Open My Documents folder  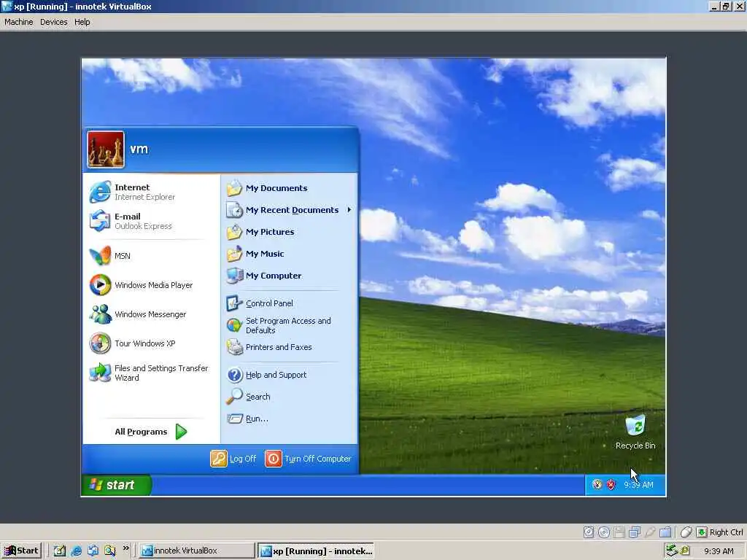click(x=267, y=188)
